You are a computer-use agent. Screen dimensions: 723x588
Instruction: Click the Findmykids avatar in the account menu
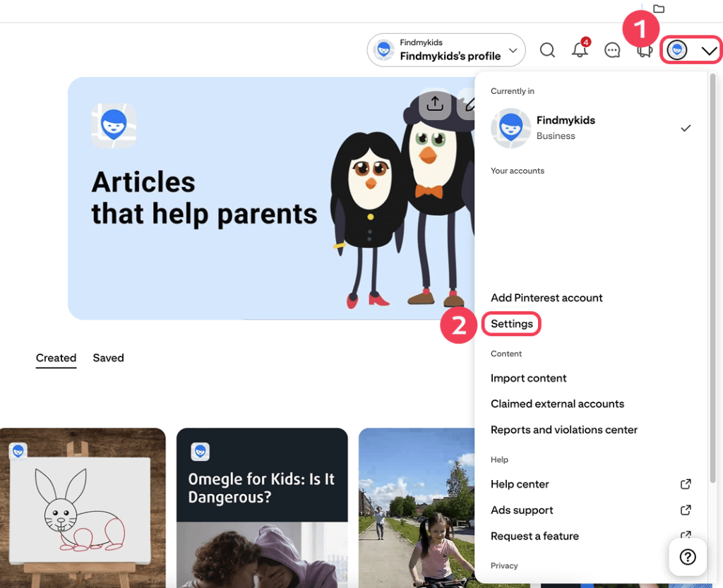[510, 128]
